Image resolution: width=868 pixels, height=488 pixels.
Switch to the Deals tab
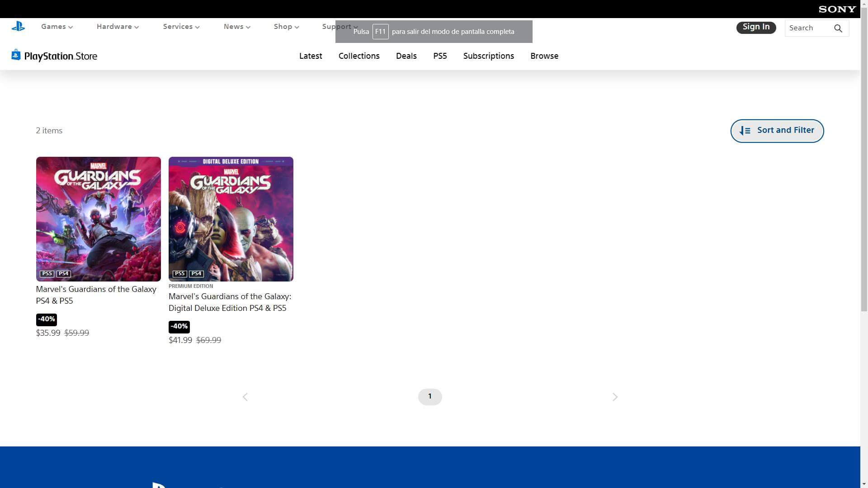(x=406, y=56)
